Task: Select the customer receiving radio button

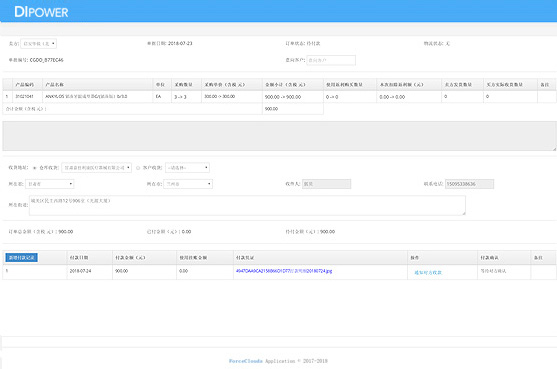Action: click(138, 168)
